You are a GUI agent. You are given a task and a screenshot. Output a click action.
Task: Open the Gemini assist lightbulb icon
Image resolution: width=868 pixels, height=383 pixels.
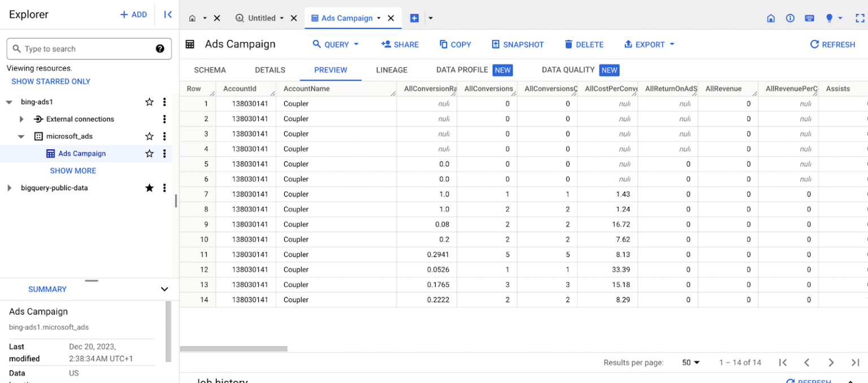click(x=829, y=18)
